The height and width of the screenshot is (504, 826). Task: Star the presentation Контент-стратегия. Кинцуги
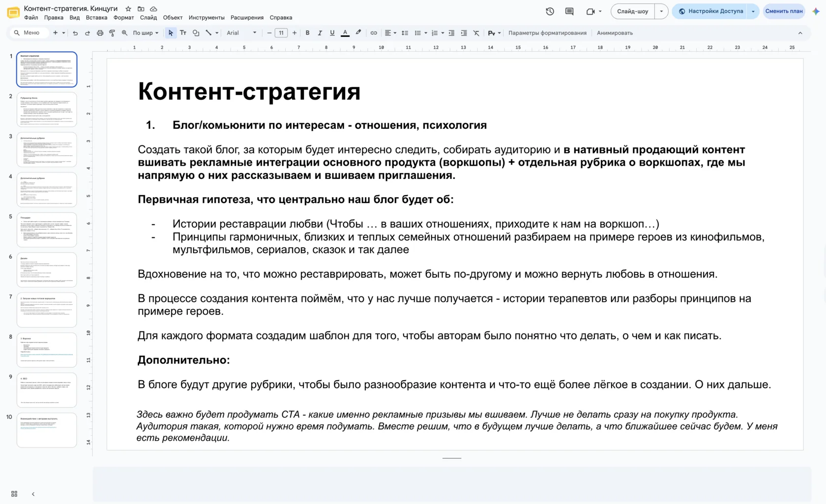tap(128, 9)
